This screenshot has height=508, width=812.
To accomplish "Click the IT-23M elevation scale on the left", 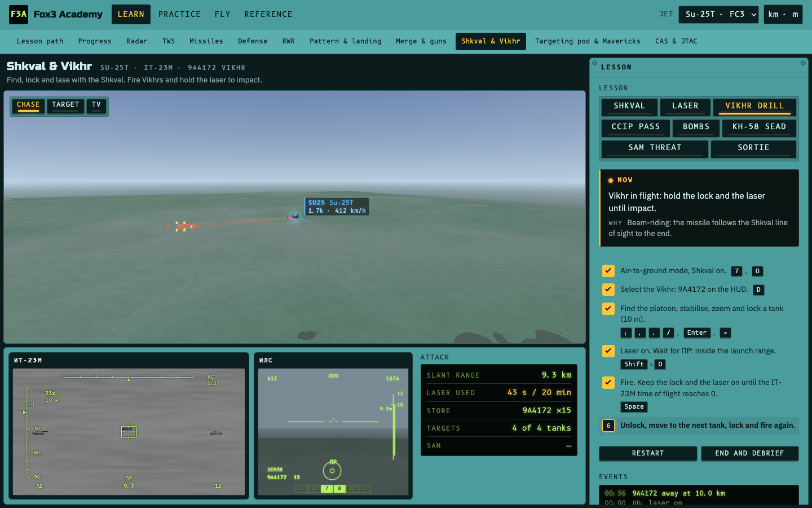I will click(x=29, y=433).
